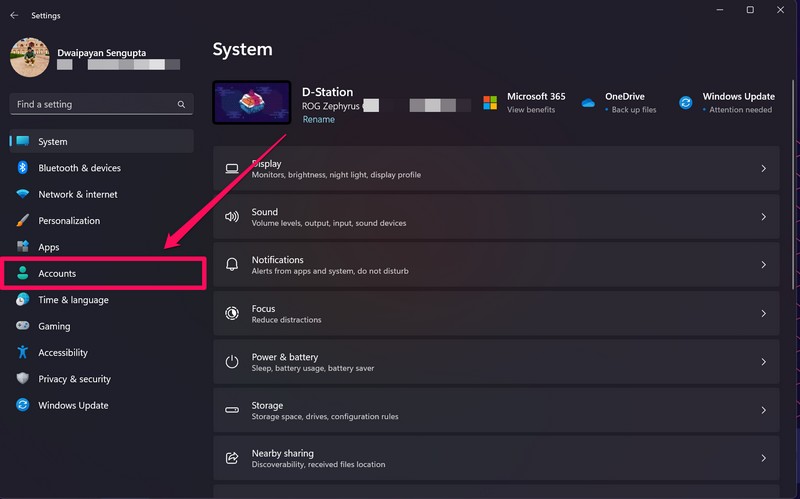Click the Rename link under D-Station
This screenshot has height=499, width=800.
click(318, 119)
